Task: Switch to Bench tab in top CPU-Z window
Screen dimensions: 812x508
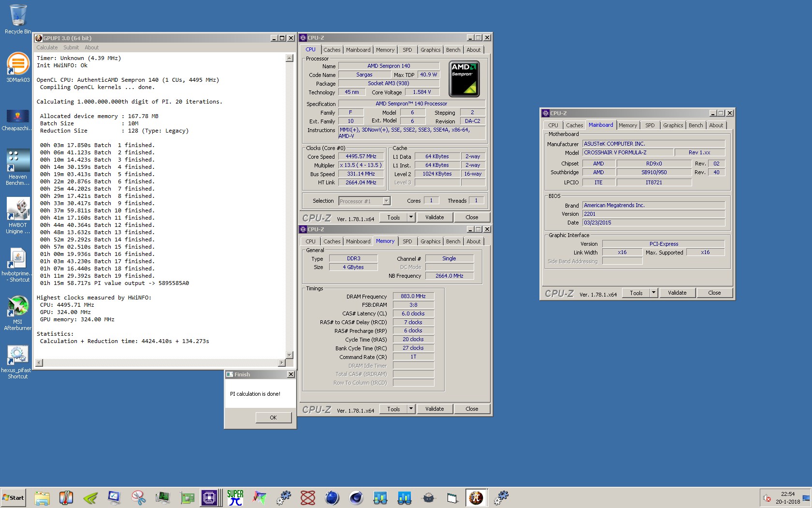Action: coord(453,50)
